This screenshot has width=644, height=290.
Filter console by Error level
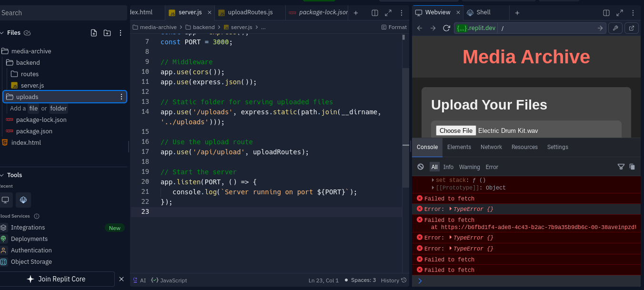pos(492,167)
